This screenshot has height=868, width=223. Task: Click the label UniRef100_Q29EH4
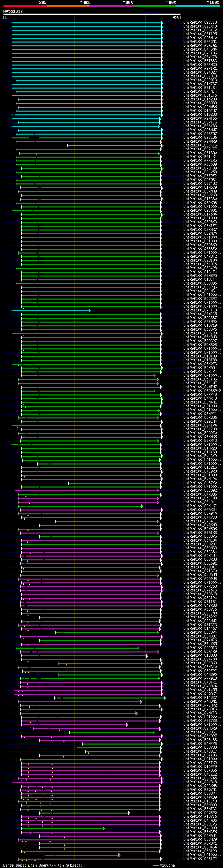200,422
